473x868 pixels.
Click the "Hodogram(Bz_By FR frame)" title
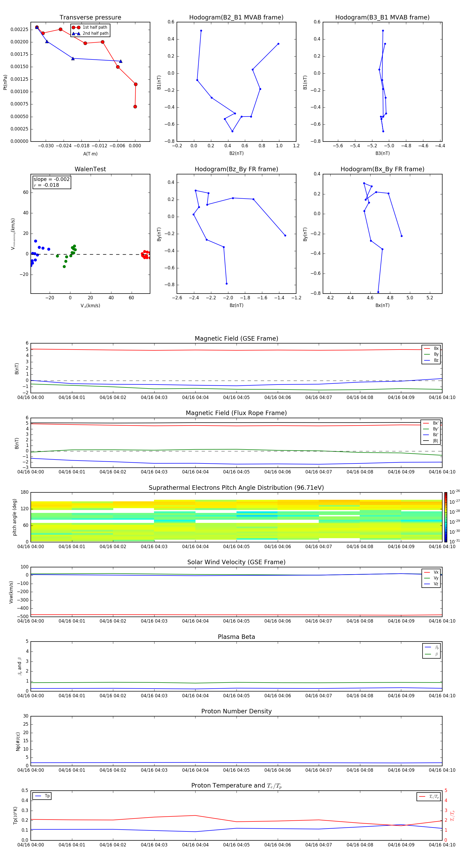(x=236, y=169)
